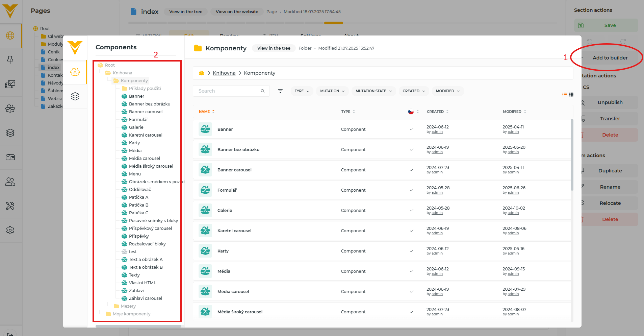Select Galerie in the components tree

(x=136, y=127)
